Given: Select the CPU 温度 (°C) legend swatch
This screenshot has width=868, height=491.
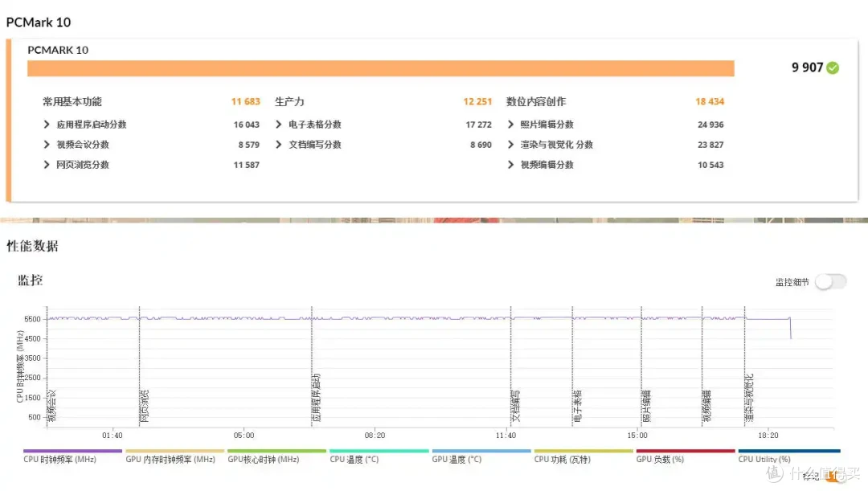Looking at the screenshot, I should [379, 451].
